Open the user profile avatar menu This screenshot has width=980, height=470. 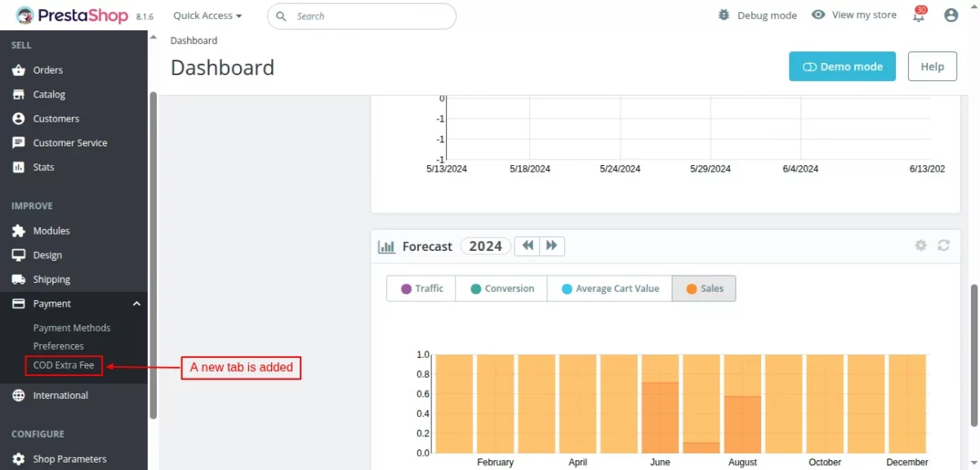[951, 16]
